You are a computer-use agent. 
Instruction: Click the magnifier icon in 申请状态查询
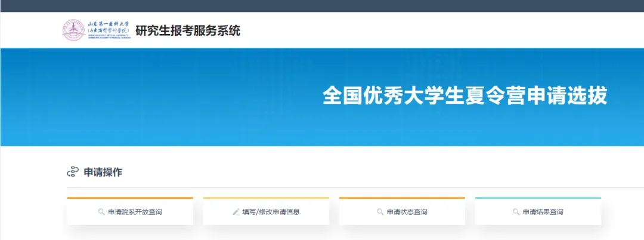(x=380, y=212)
